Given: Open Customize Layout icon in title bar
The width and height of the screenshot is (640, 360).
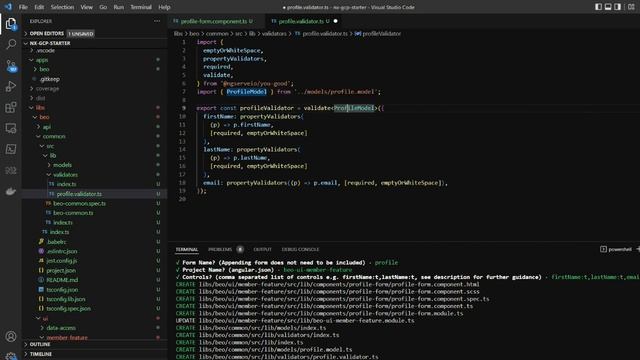Looking at the screenshot, I should [631, 7].
